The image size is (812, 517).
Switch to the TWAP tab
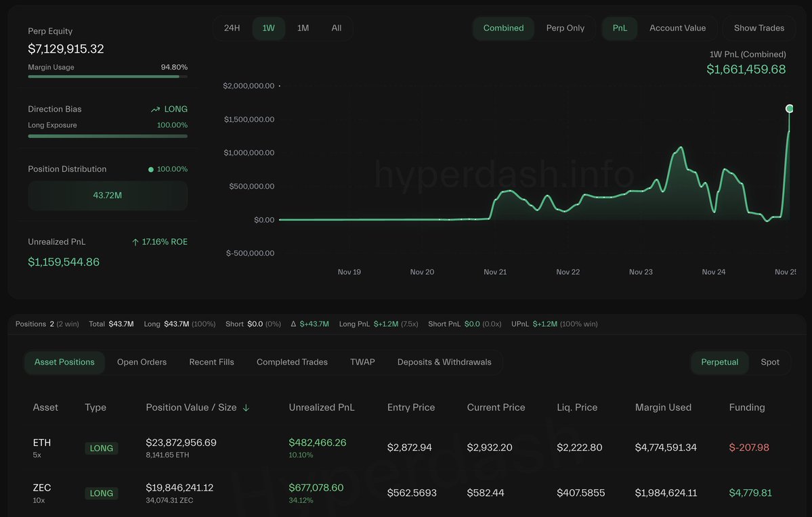362,362
